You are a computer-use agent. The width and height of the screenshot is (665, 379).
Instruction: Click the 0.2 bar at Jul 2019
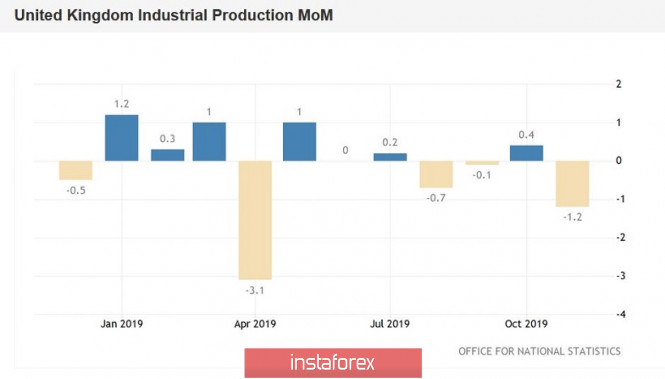390,157
